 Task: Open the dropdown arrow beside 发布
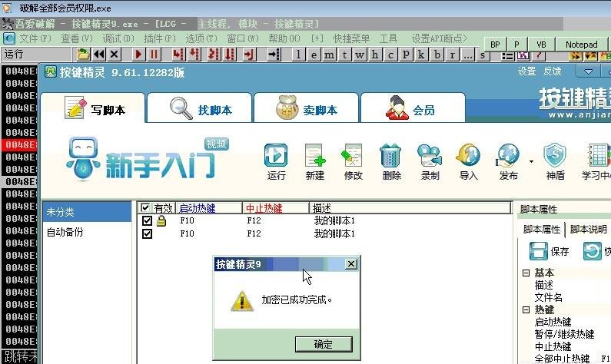coord(531,161)
